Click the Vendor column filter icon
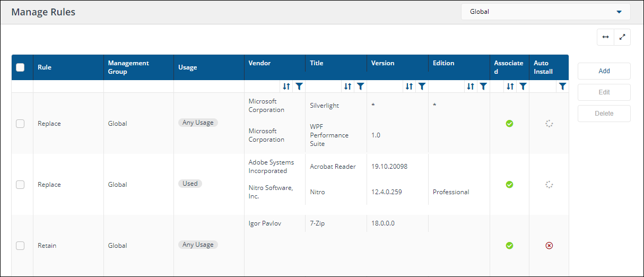The width and height of the screenshot is (644, 277). point(299,86)
